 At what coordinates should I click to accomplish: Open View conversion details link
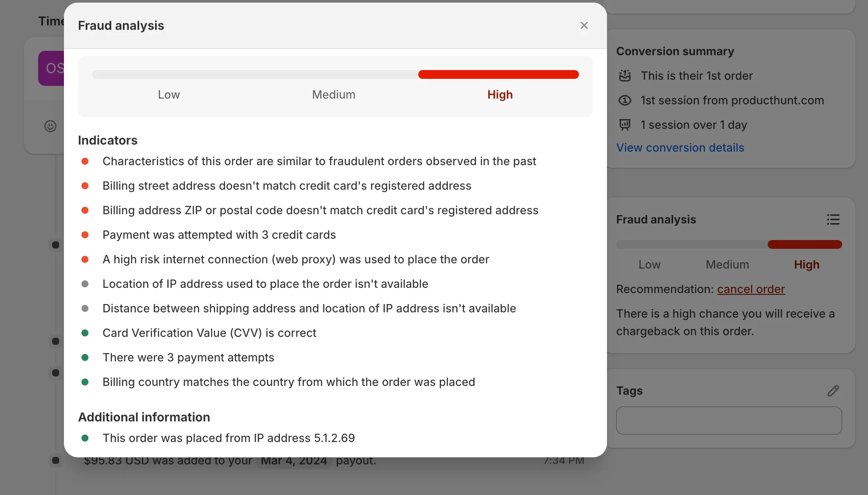point(680,148)
